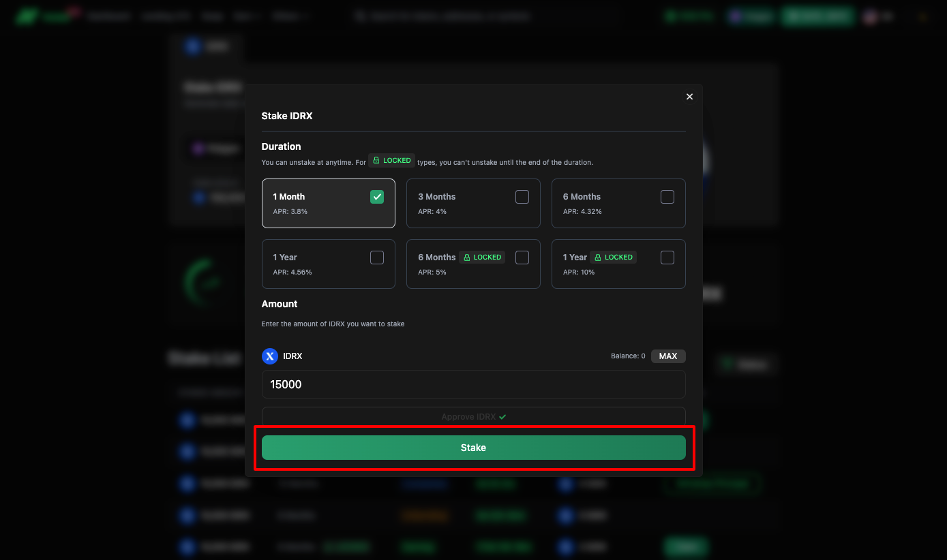Choose the locked 1 Year 10% checkbox
Viewport: 947px width, 560px height.
pyautogui.click(x=667, y=258)
